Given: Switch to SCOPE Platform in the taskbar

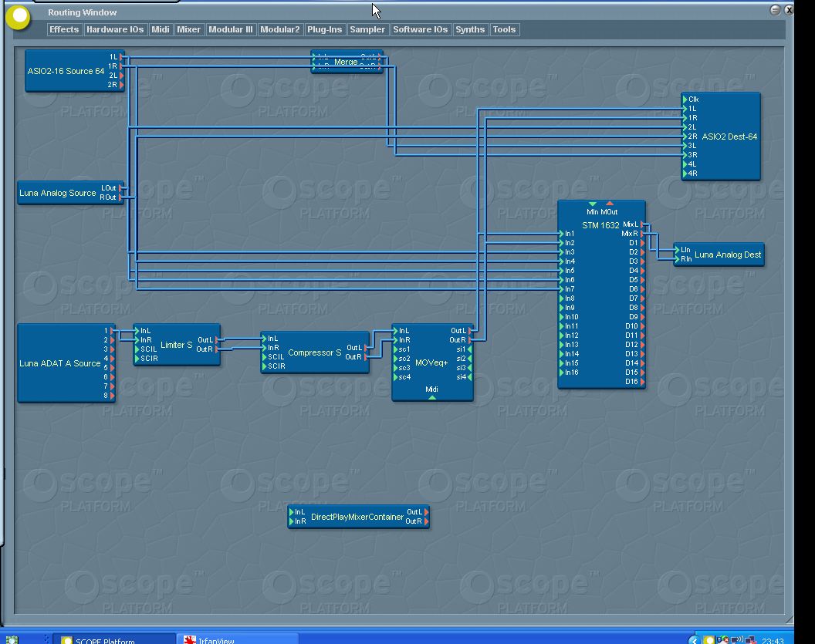Looking at the screenshot, I should pos(115,639).
